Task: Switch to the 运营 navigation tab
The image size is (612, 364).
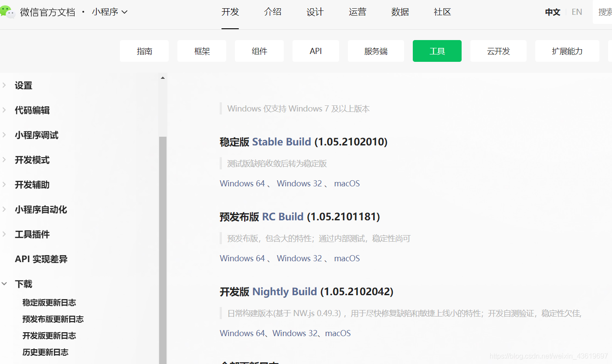Action: tap(357, 12)
